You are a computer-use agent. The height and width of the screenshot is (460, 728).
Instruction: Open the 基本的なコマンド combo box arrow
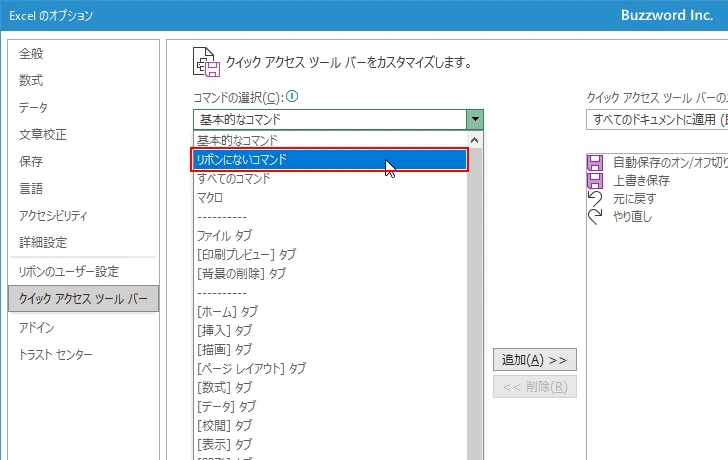(474, 119)
